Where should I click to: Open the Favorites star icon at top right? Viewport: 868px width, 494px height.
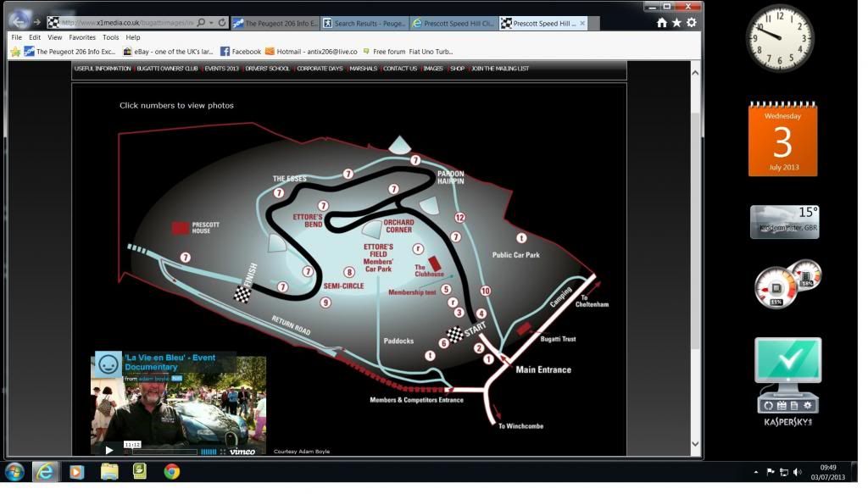pyautogui.click(x=676, y=23)
